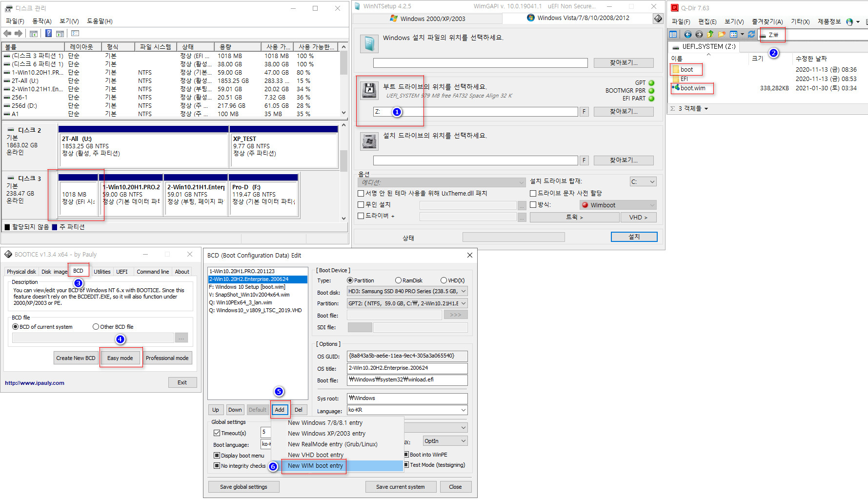Select VHD(X) boot device type
868x499 pixels.
(x=444, y=280)
